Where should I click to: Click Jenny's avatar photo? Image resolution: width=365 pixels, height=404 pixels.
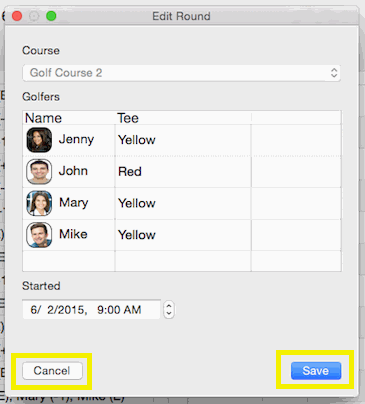click(39, 140)
